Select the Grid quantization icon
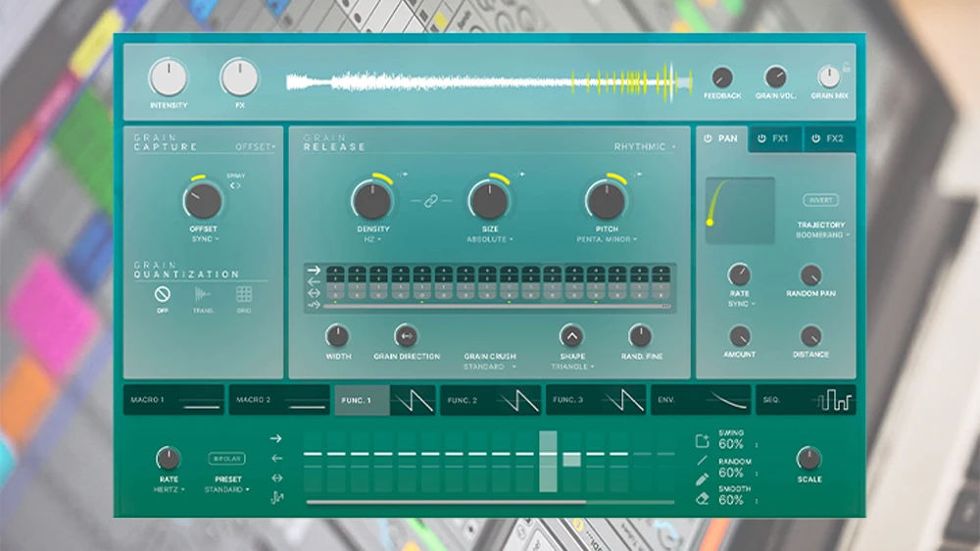The height and width of the screenshot is (551, 980). pos(244,294)
